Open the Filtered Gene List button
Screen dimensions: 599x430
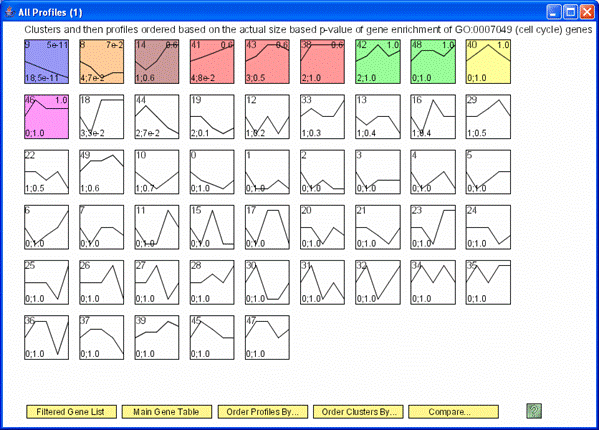coord(71,412)
